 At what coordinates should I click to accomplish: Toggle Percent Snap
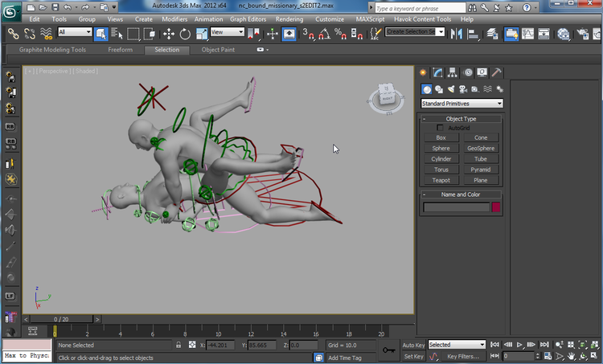[x=340, y=34]
